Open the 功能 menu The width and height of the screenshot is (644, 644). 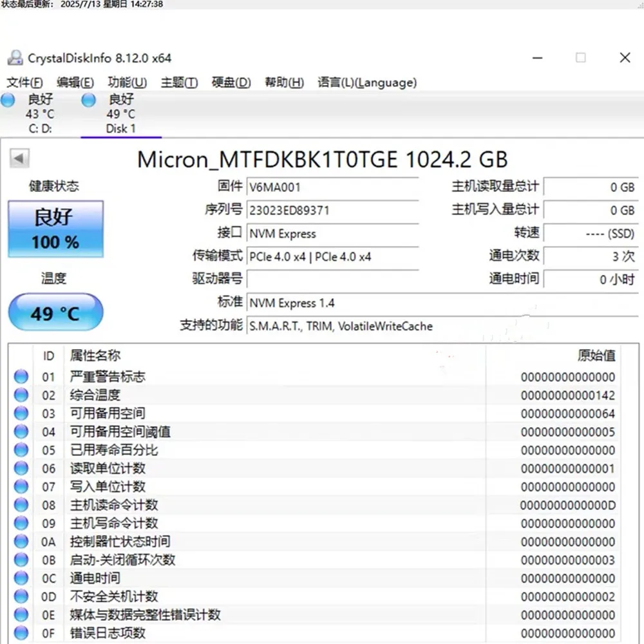(x=126, y=82)
